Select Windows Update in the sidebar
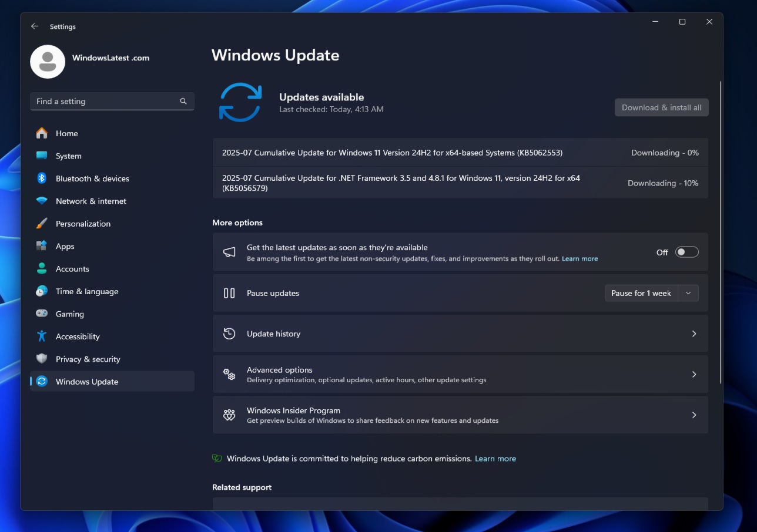Viewport: 757px width, 532px height. 87,382
